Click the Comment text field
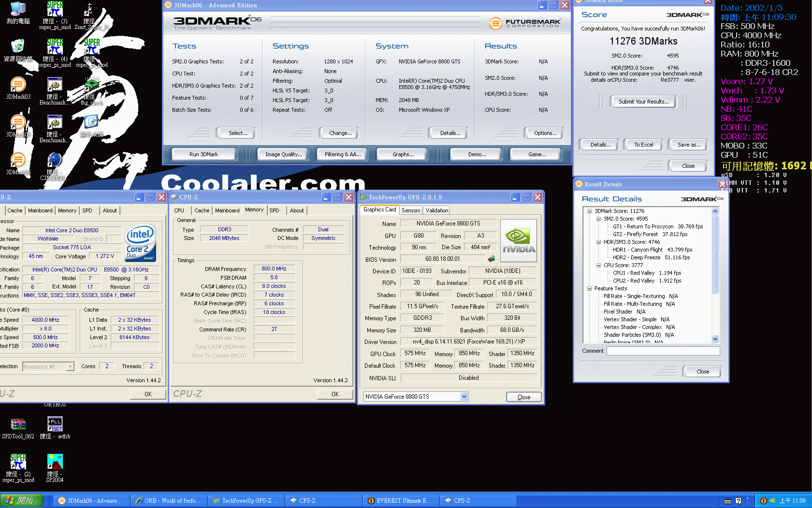Viewport: 812px width, 508px height. [x=663, y=351]
